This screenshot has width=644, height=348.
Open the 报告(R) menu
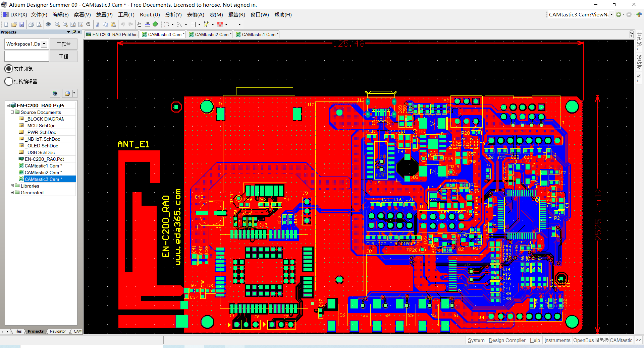point(236,15)
